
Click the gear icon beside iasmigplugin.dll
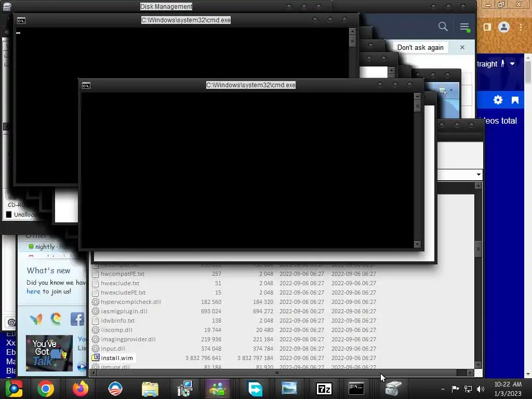coord(96,311)
